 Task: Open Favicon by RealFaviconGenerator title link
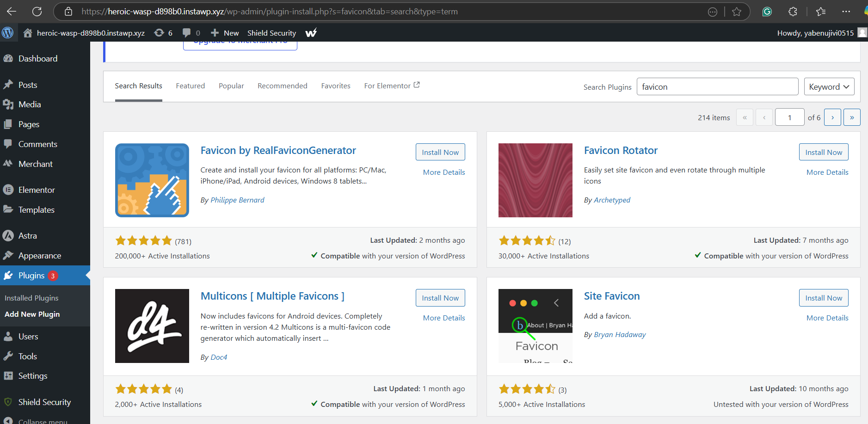click(x=278, y=150)
